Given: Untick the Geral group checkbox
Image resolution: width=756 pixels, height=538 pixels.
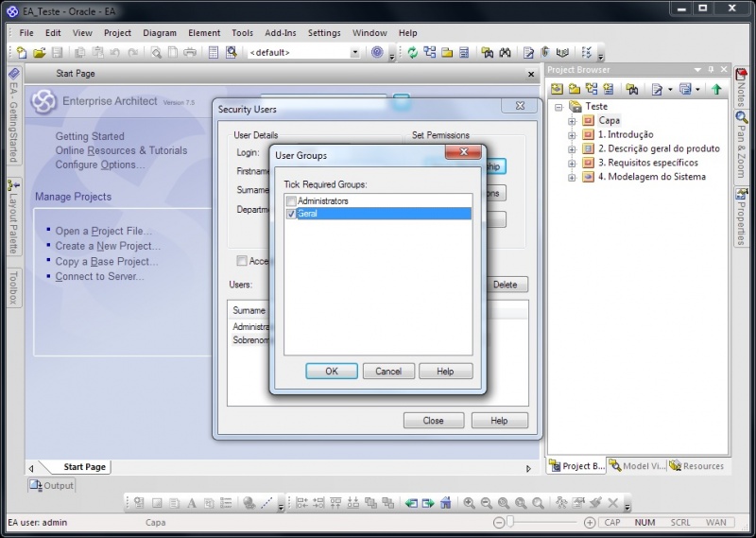Looking at the screenshot, I should [291, 215].
